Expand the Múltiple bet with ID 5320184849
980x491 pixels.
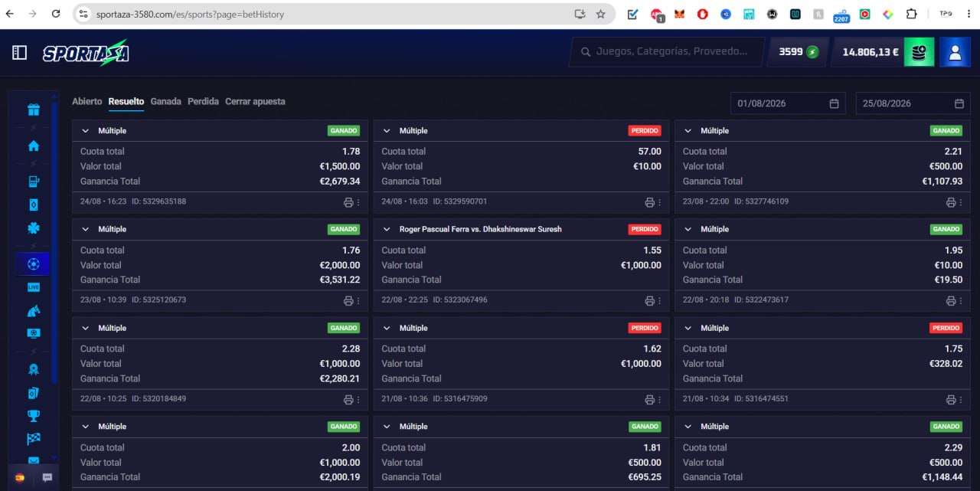pos(86,328)
